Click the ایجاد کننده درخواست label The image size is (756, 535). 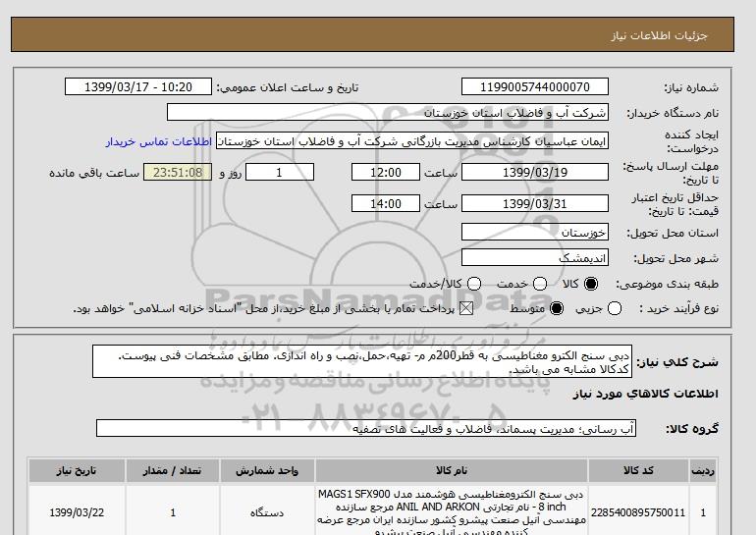coord(691,141)
